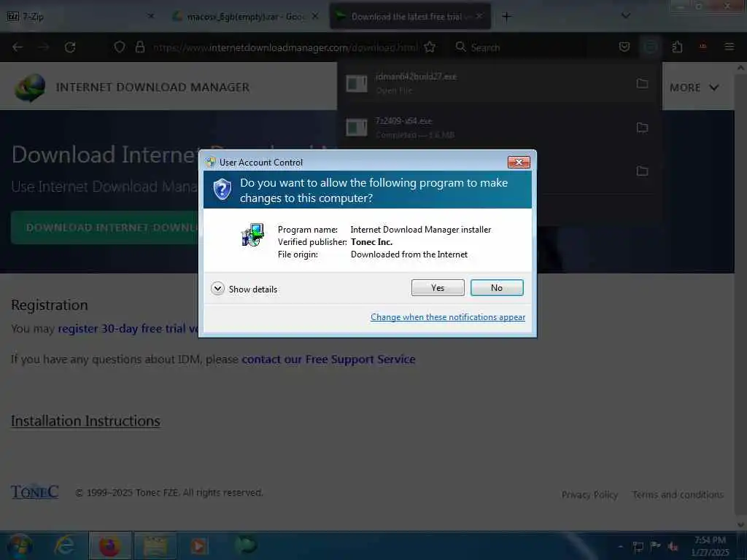Go forward one page in Firefox
This screenshot has height=560, width=747.
[x=43, y=47]
